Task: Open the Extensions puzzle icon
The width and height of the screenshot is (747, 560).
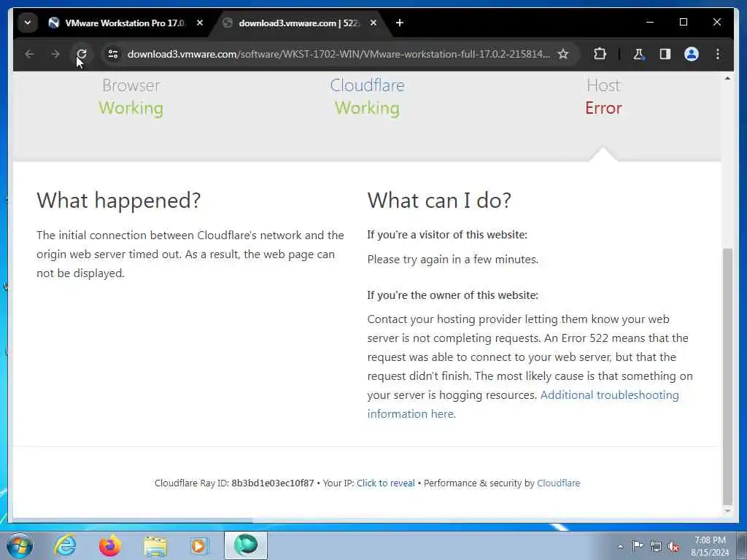Action: [600, 54]
